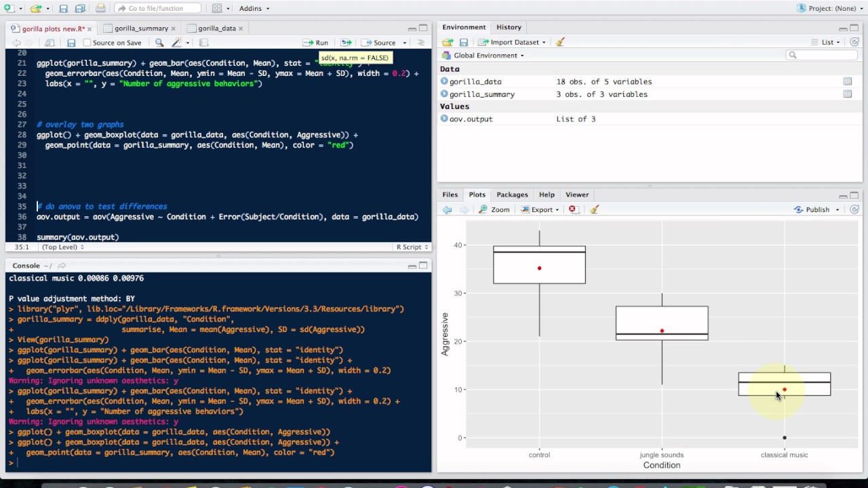Click the gorilla_summary table viewer icon
This screenshot has width=868, height=488.
pyautogui.click(x=847, y=94)
